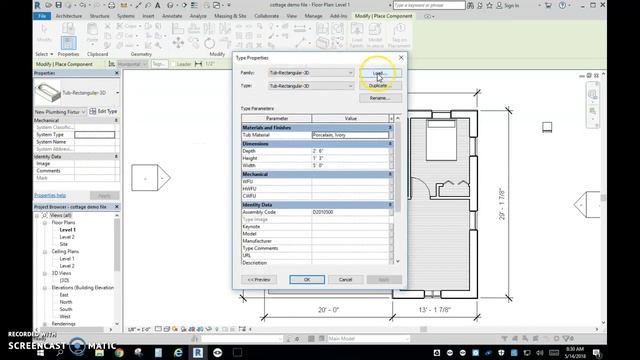Viewport: 640px width, 360px height.
Task: Click OK in the Type Properties dialog
Action: click(307, 280)
